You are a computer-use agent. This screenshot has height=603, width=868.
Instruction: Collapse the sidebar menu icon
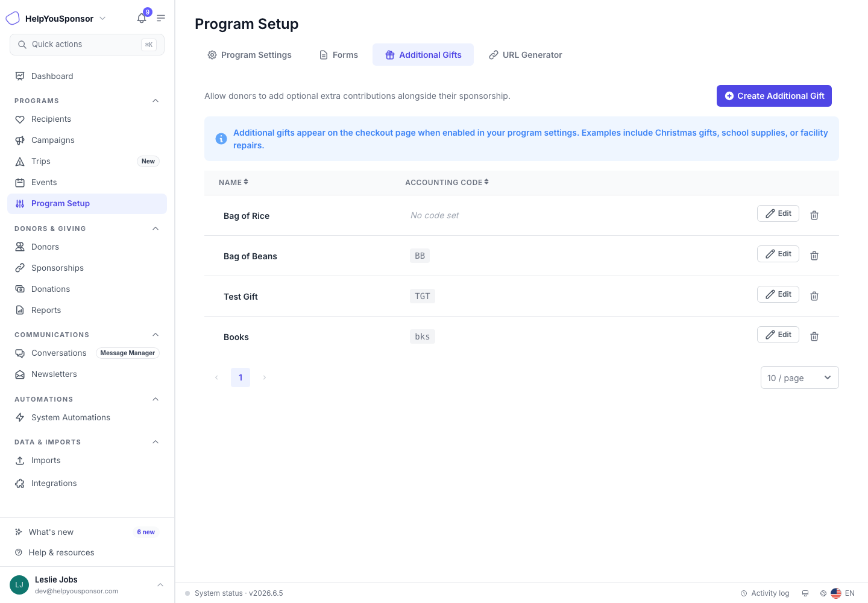[x=161, y=18]
